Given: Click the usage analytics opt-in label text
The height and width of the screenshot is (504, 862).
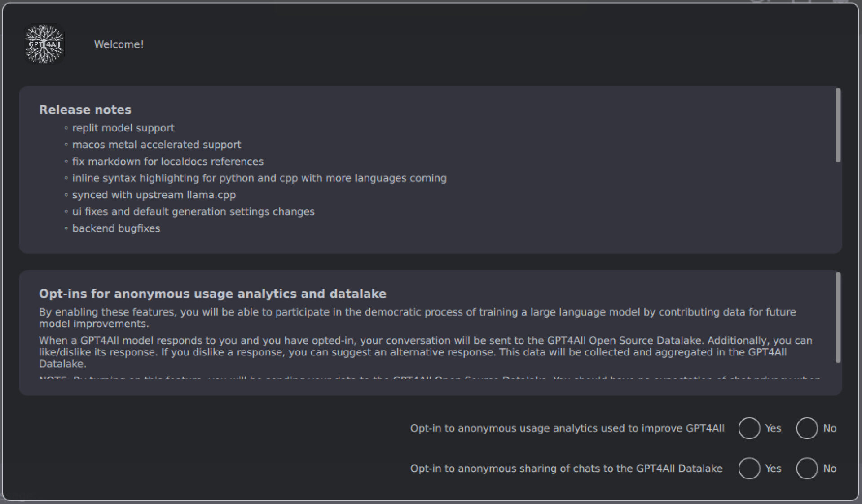Looking at the screenshot, I should click(567, 429).
